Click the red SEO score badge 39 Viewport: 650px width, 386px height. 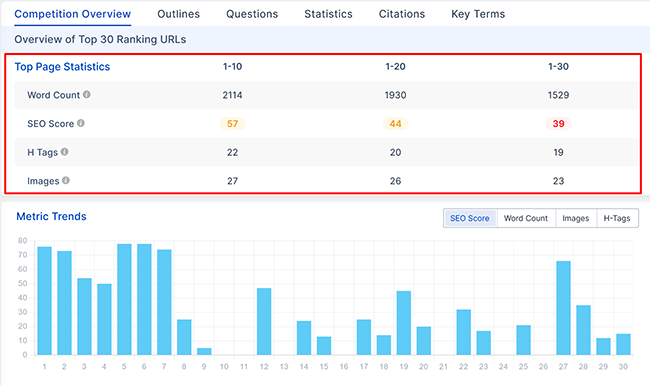[558, 124]
